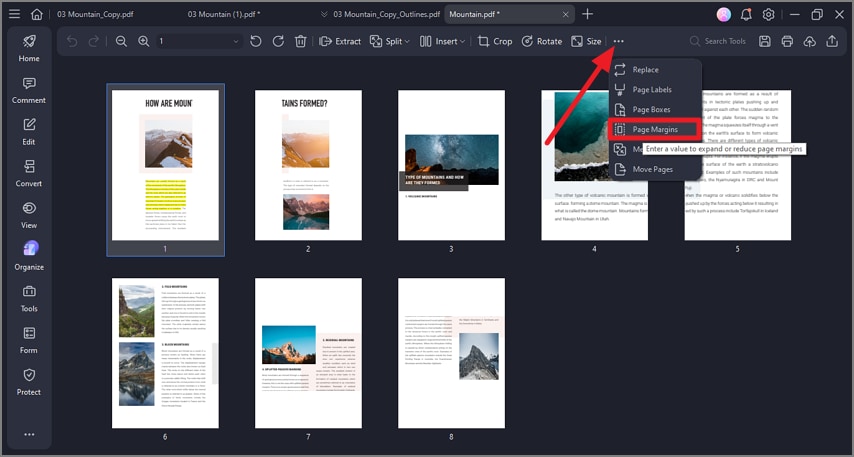This screenshot has width=854, height=457.
Task: Open the Insert dropdown
Action: [x=442, y=41]
